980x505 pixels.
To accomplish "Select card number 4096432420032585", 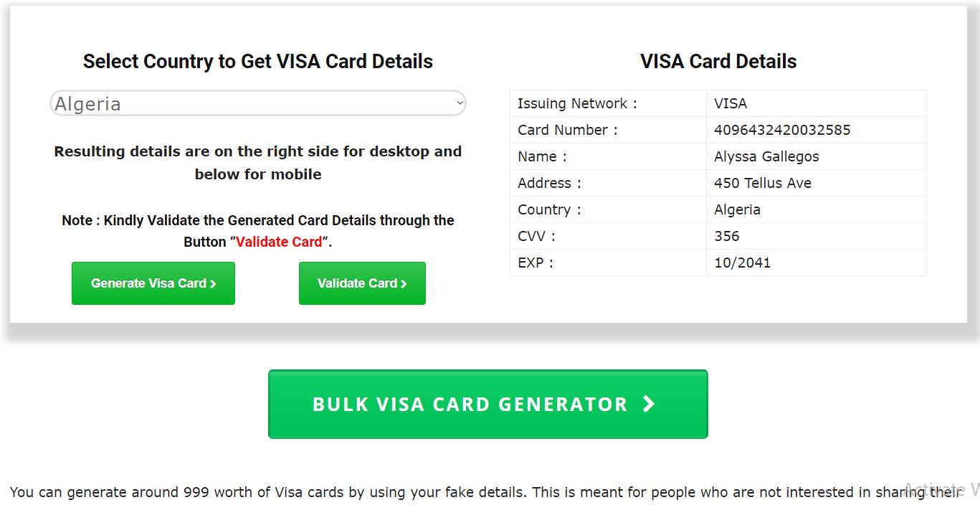I will (x=782, y=130).
